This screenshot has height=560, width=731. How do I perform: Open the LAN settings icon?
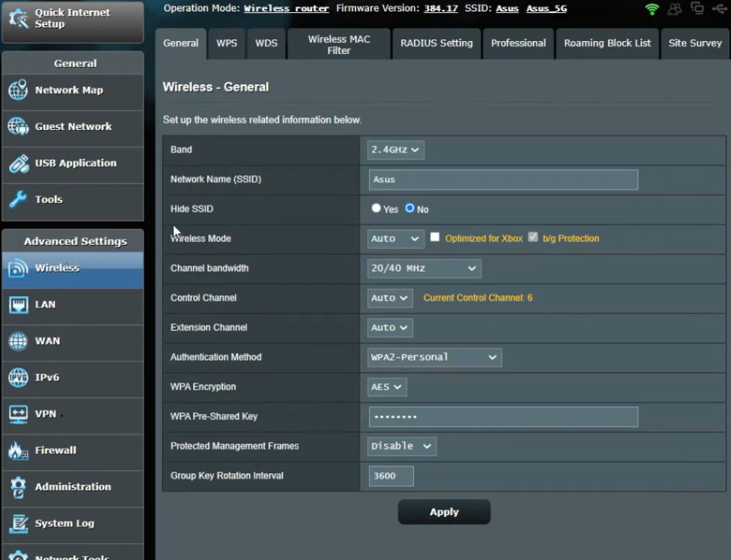click(x=18, y=305)
